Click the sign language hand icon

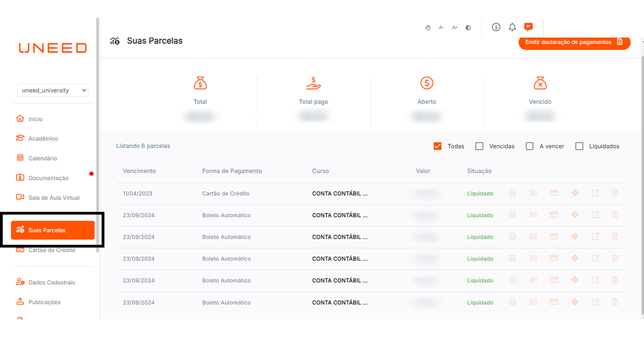click(428, 28)
